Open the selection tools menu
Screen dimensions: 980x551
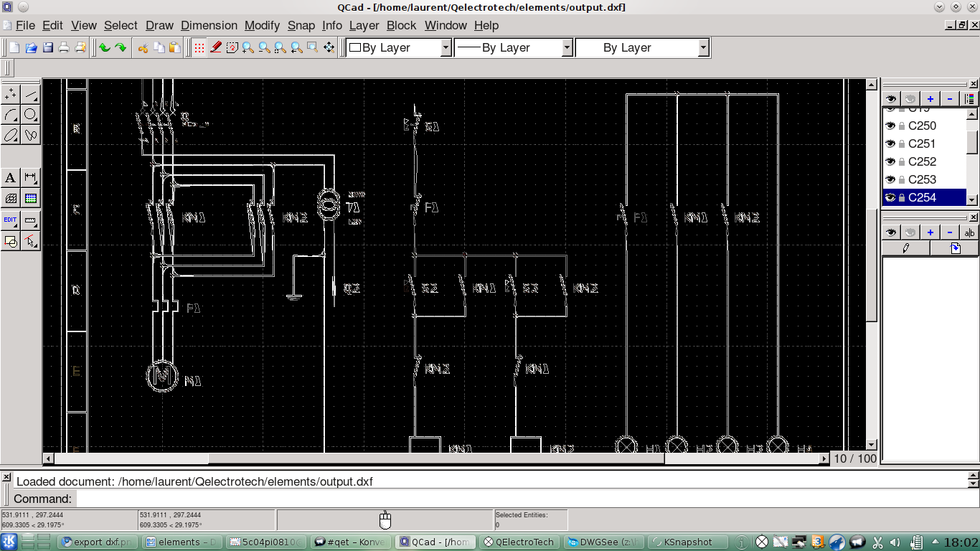[31, 242]
